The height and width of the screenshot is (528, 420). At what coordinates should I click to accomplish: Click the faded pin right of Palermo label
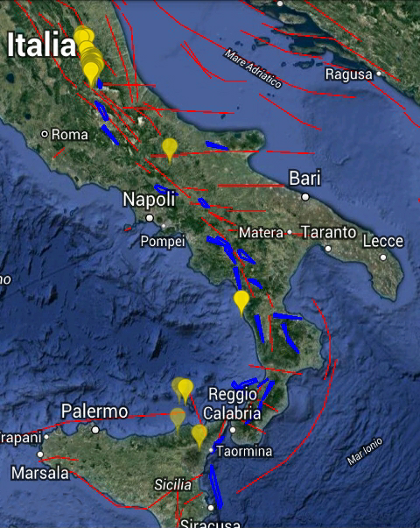pos(178,420)
